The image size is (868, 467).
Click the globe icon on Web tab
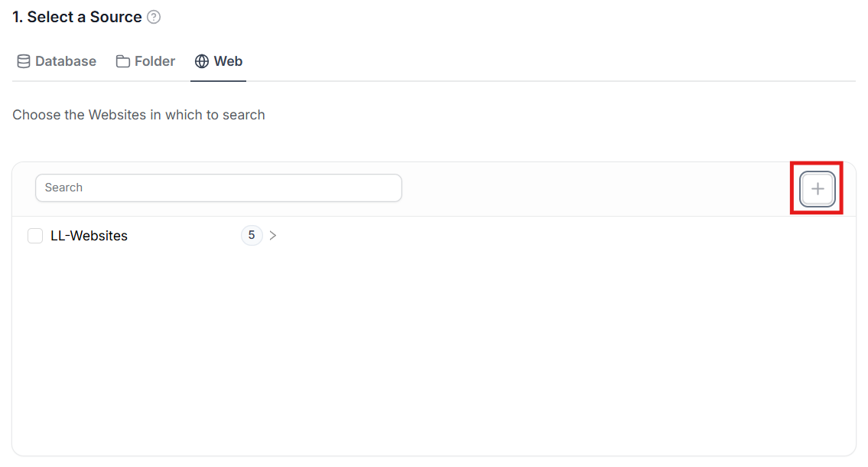point(202,61)
